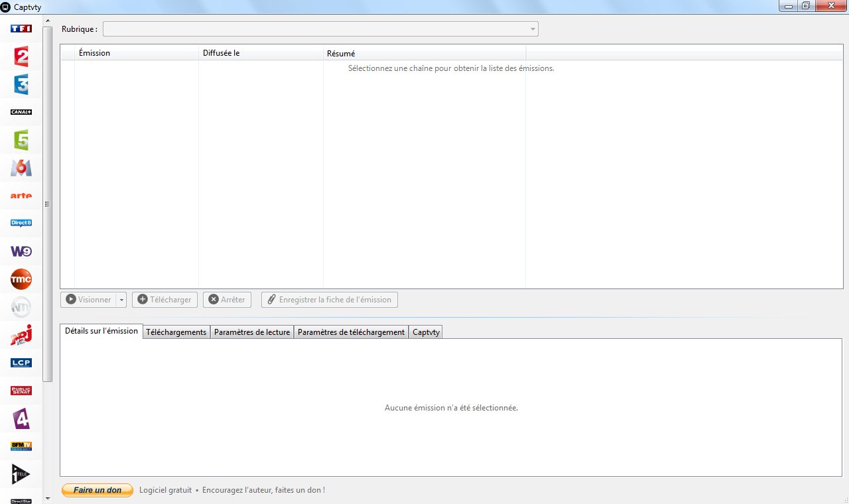Choose the Direct 8 channel logo

coord(21,223)
